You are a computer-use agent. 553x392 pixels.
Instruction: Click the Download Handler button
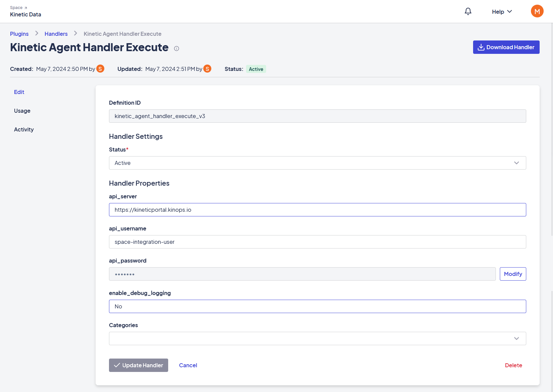tap(506, 47)
